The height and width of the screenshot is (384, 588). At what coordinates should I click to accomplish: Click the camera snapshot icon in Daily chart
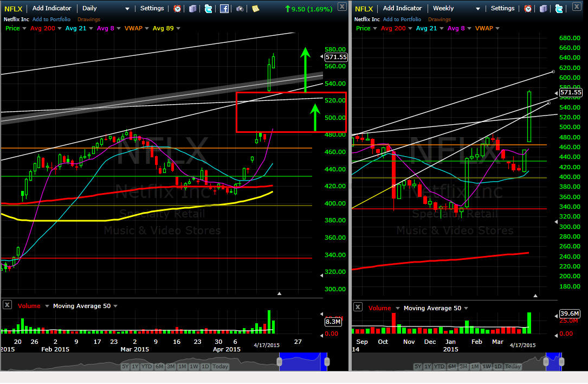point(240,9)
